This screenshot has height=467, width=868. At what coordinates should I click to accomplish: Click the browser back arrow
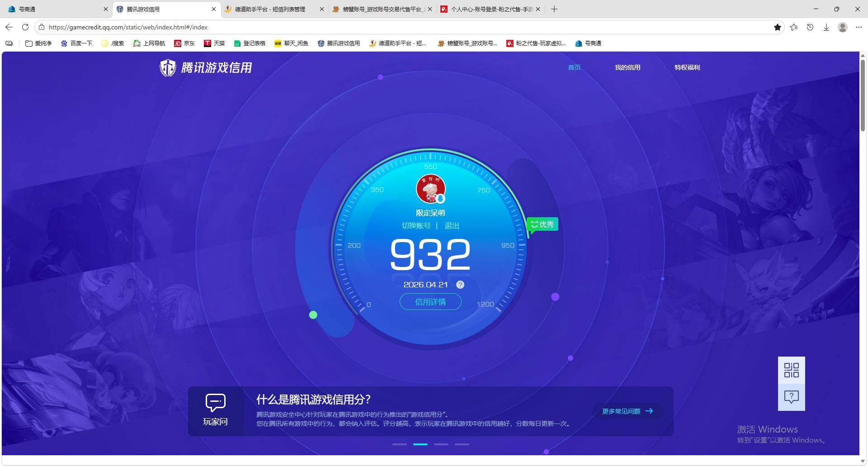9,27
